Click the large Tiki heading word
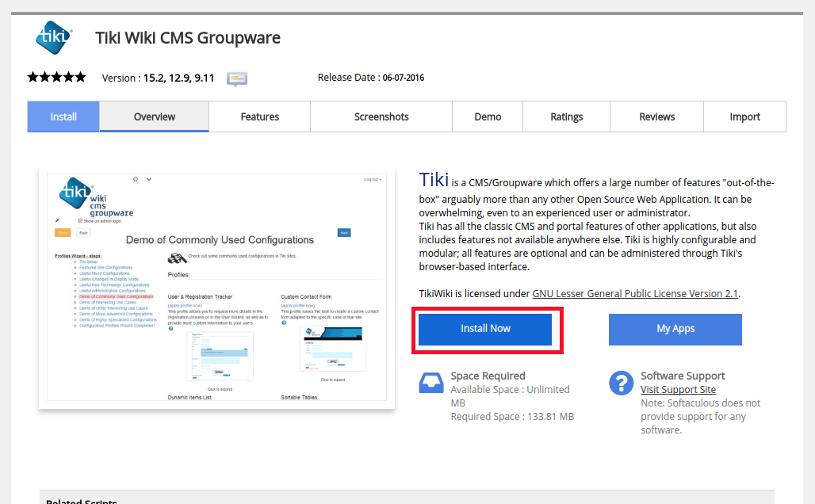The width and height of the screenshot is (815, 504). (x=434, y=180)
